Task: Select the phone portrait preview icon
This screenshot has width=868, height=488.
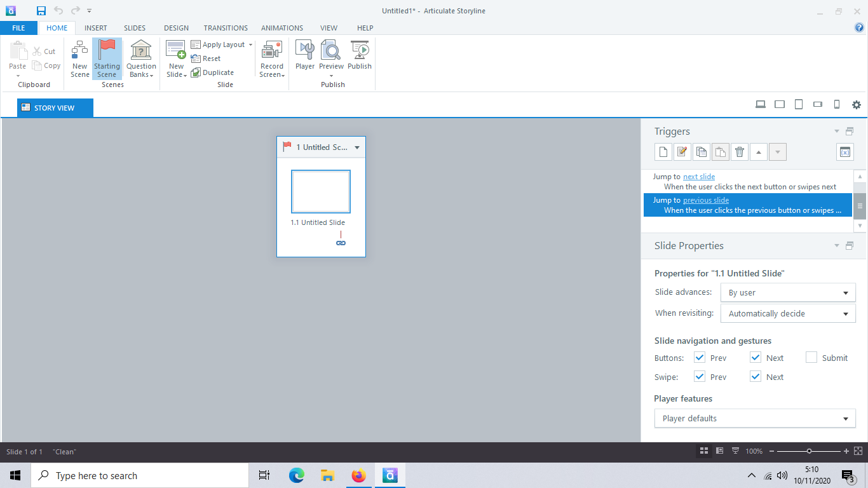Action: [836, 104]
